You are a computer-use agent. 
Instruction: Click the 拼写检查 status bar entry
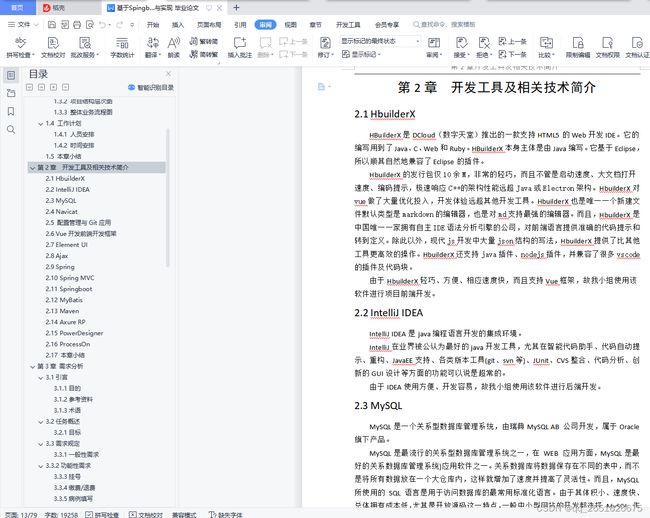tap(102, 515)
